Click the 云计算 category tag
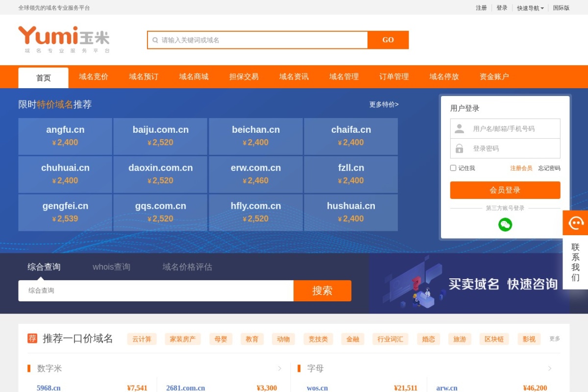Screen dimensions: 588x392 (142, 339)
